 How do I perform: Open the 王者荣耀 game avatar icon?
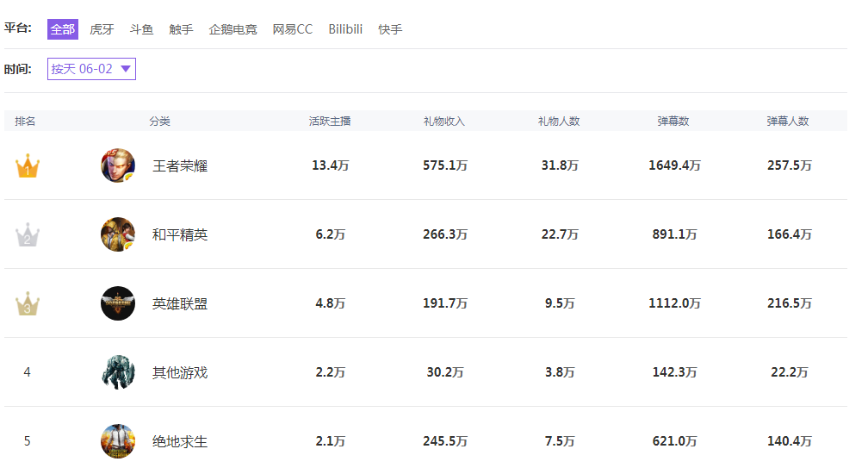(118, 165)
